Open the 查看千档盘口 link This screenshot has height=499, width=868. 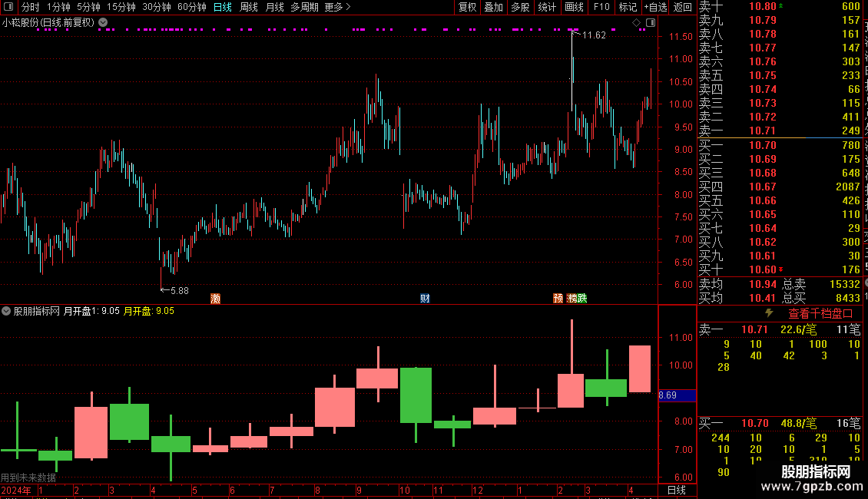click(820, 314)
